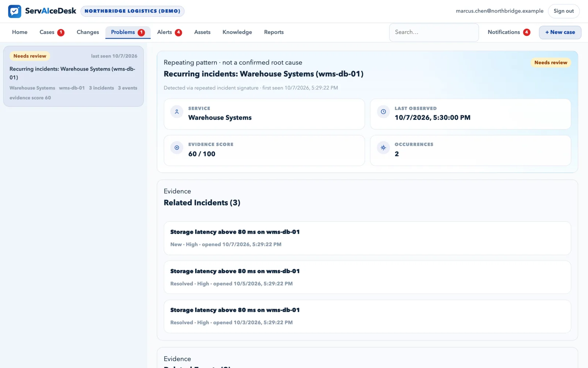The image size is (588, 368).
Task: Select the Problems tab
Action: 128,32
